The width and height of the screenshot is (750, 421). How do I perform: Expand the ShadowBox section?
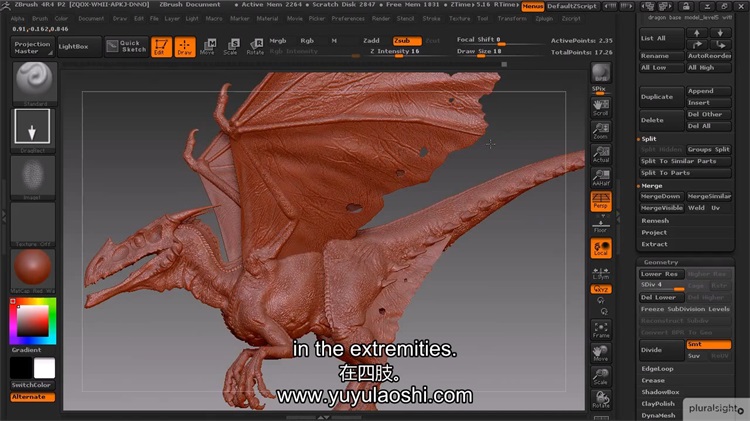(x=660, y=392)
